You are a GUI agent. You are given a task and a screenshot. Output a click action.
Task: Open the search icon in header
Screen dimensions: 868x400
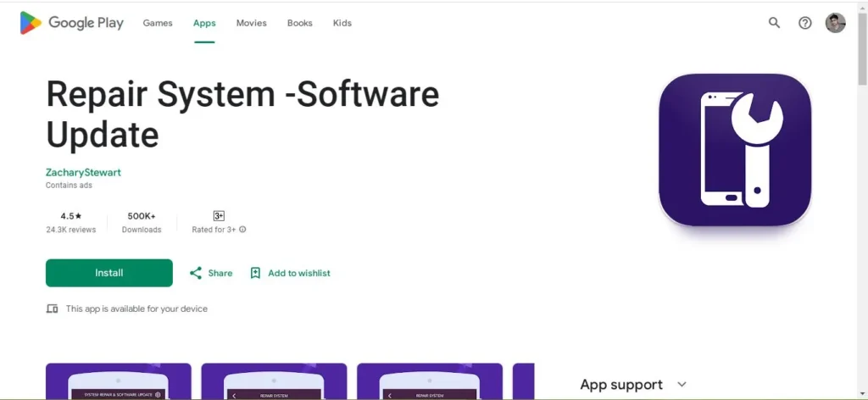774,23
